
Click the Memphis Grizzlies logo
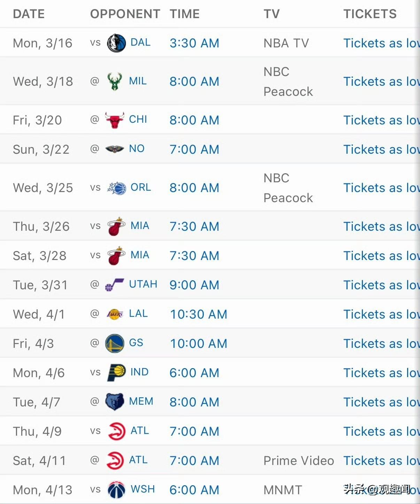tap(115, 402)
